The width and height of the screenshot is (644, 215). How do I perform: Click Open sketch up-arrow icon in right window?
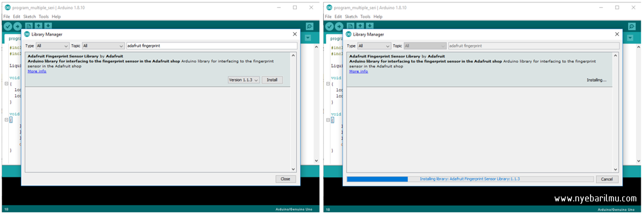tap(360, 26)
